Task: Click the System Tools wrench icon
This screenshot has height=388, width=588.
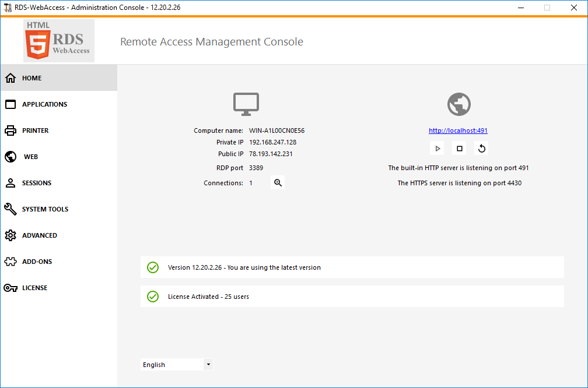Action: 10,209
